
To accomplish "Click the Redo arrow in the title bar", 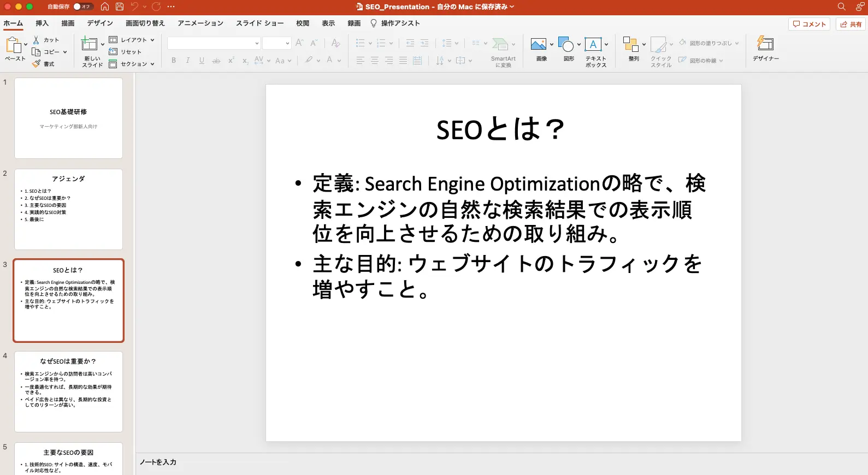I will pyautogui.click(x=156, y=7).
